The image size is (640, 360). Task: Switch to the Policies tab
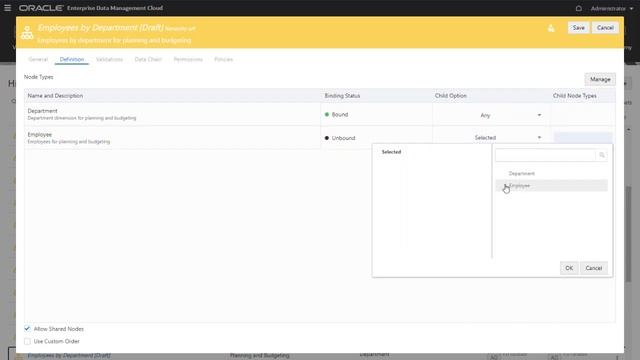[x=224, y=59]
